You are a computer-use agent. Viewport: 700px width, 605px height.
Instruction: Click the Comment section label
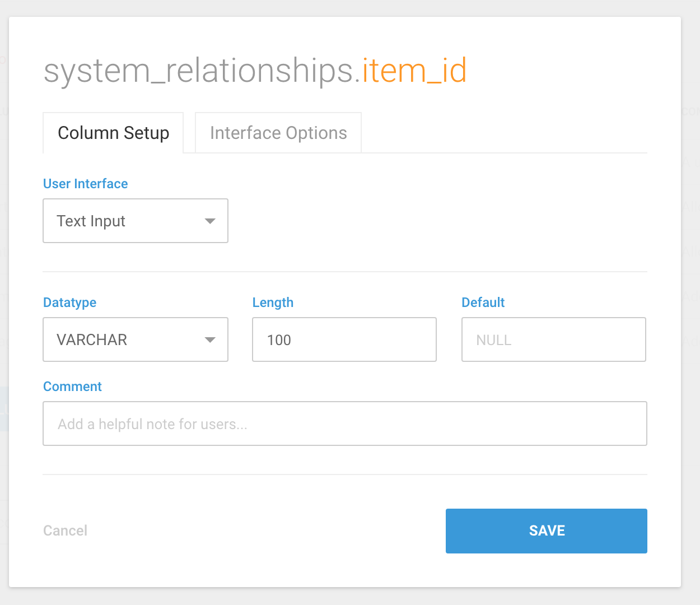tap(72, 387)
